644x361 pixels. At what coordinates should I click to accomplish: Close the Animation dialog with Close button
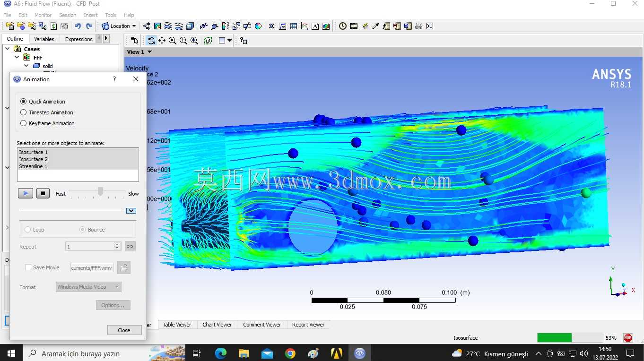pos(124,330)
